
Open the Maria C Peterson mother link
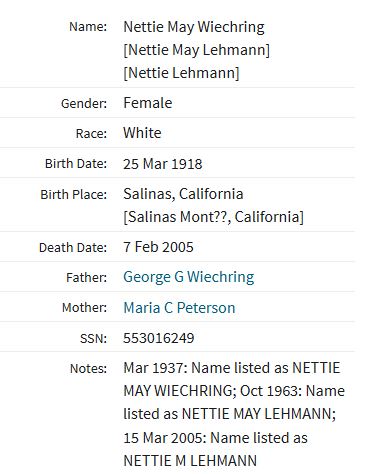[179, 307]
